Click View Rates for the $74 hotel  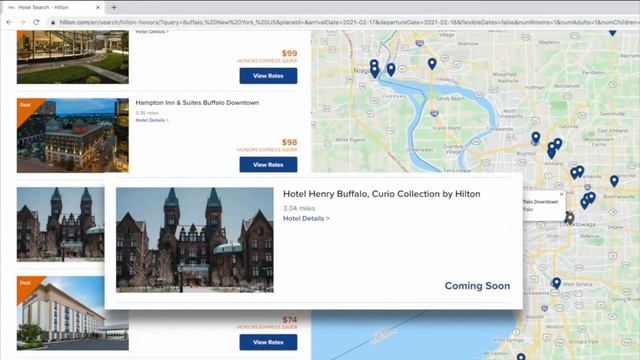[x=268, y=342]
